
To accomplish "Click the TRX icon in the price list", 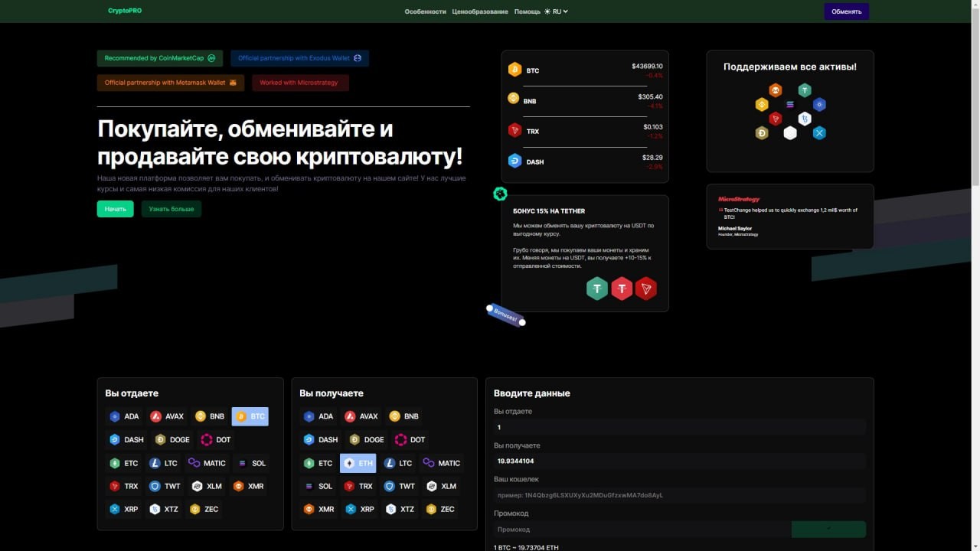I will tap(514, 131).
